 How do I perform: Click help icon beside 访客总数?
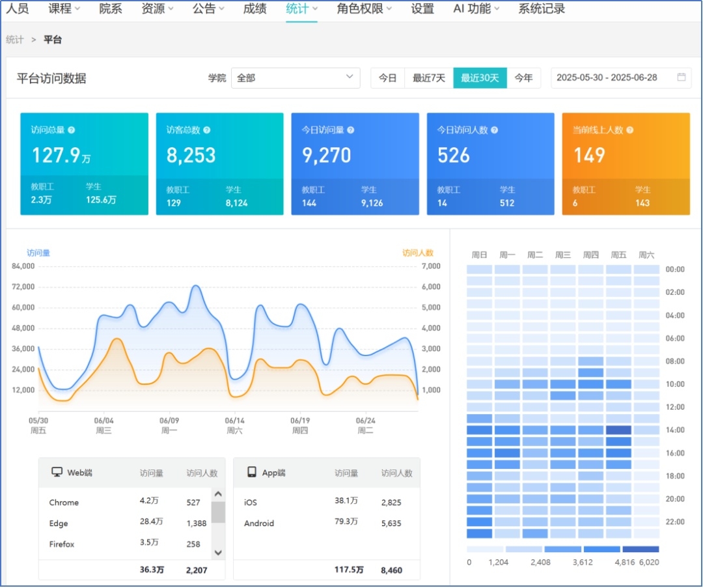pos(207,130)
